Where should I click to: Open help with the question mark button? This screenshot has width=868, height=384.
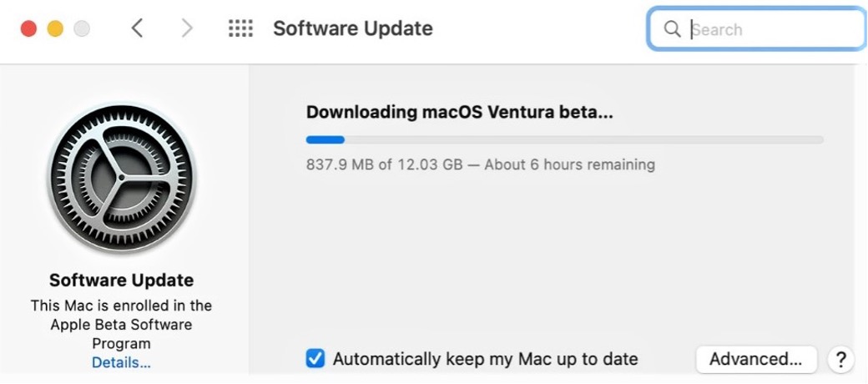pos(839,359)
